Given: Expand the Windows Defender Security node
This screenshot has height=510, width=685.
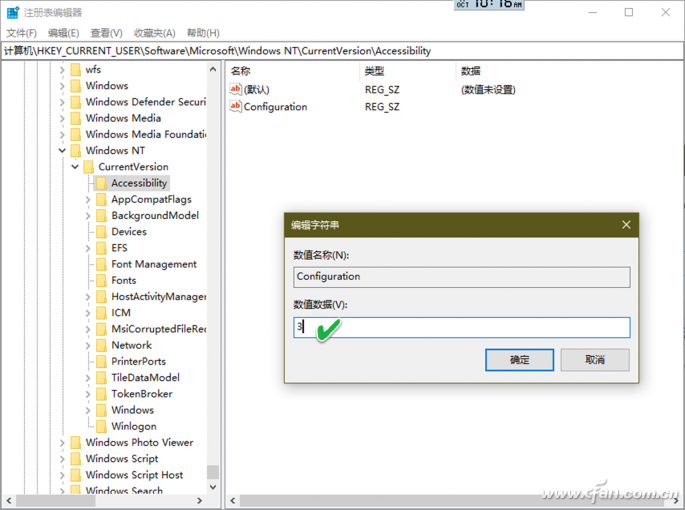Looking at the screenshot, I should pyautogui.click(x=62, y=102).
